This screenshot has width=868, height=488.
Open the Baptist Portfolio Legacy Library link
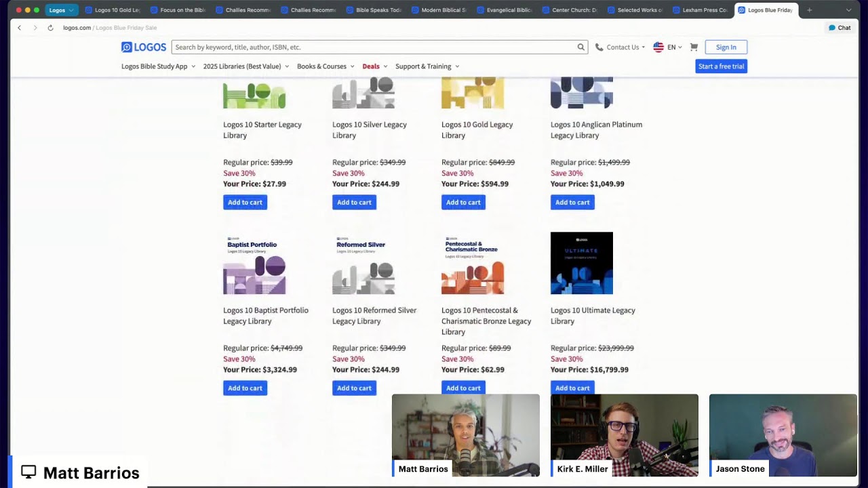point(266,316)
